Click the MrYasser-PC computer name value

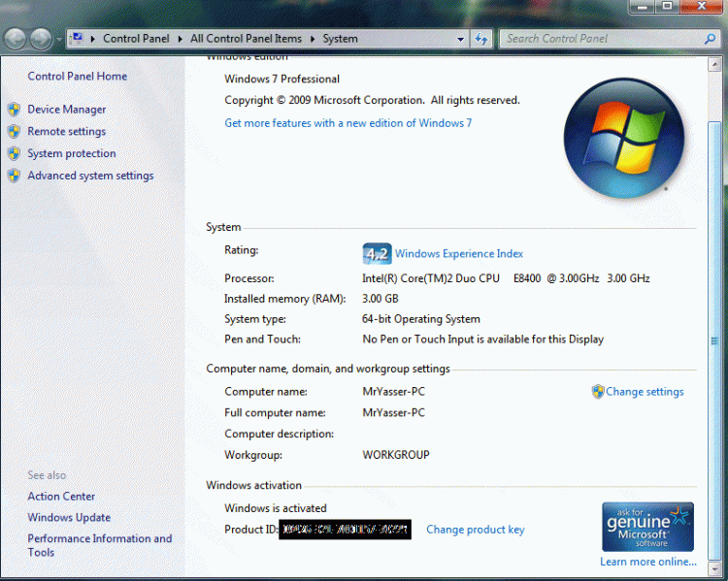pos(394,392)
